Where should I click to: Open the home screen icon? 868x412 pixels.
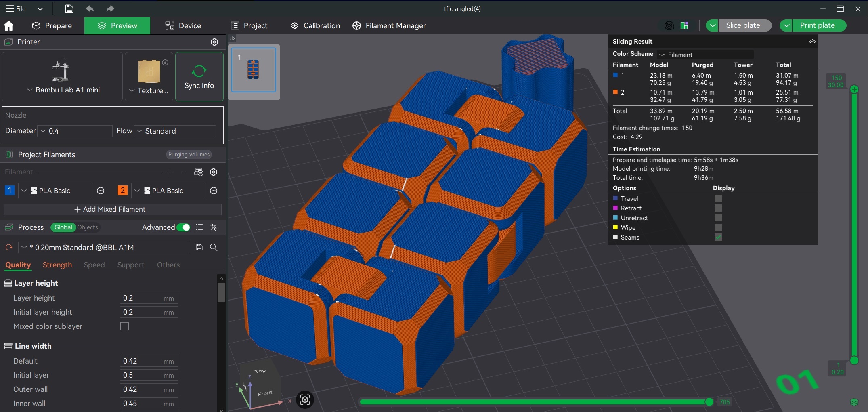click(8, 26)
